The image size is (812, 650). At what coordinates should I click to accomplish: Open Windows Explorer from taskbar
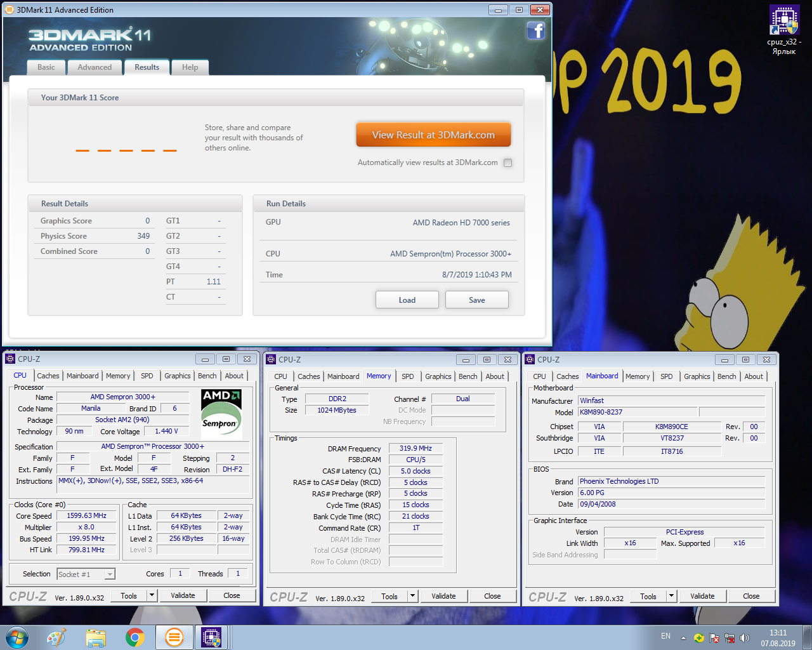pyautogui.click(x=96, y=637)
